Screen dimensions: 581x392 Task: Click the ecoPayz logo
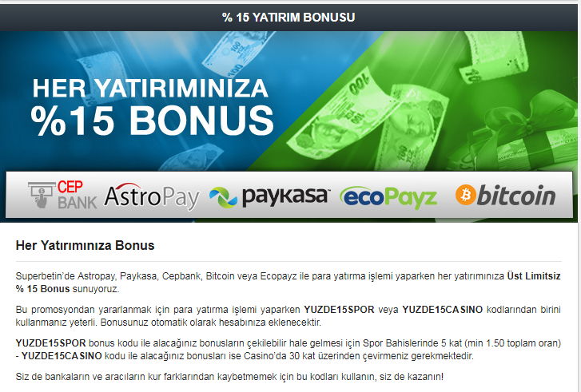(388, 197)
